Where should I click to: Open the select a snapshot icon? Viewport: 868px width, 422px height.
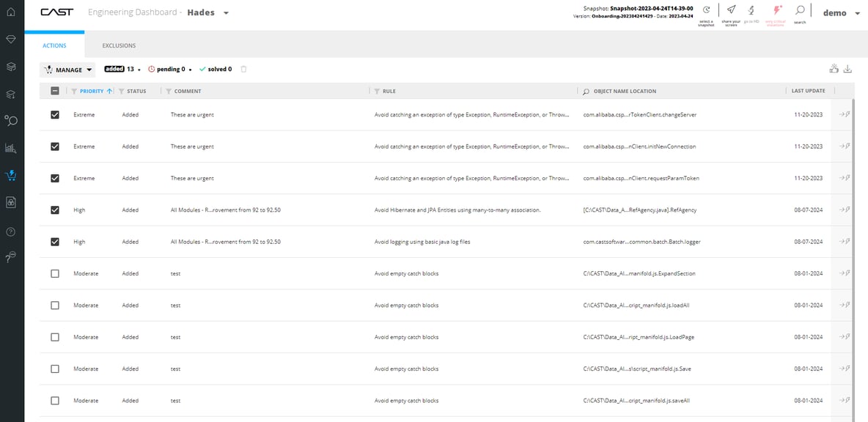(706, 10)
